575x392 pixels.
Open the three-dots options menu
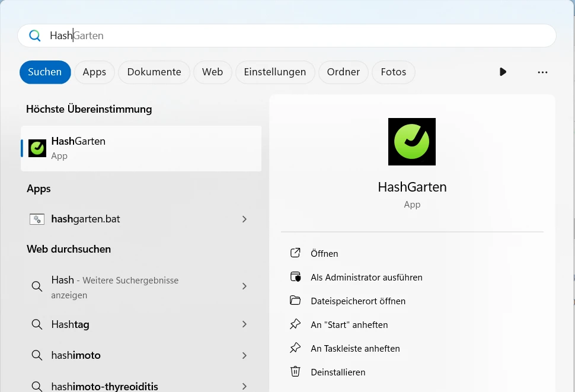click(x=542, y=72)
